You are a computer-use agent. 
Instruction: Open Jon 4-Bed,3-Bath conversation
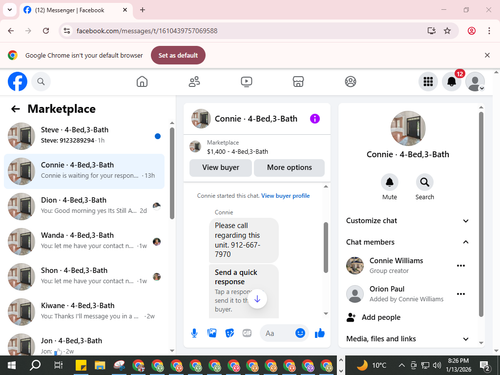pos(84,344)
